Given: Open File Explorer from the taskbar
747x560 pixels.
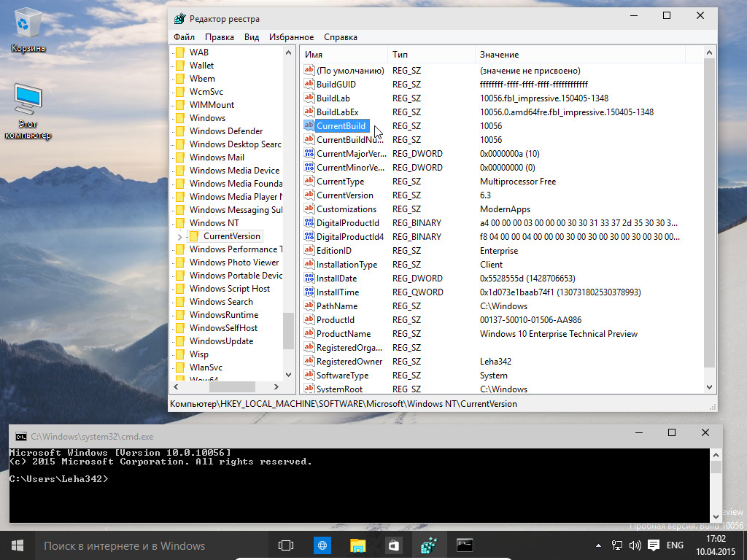Looking at the screenshot, I should point(357,545).
